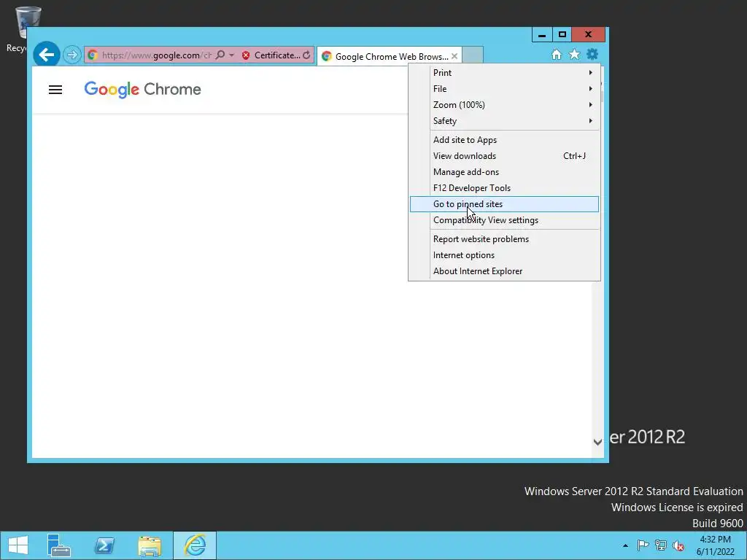Expand the File submenu
Image resolution: width=747 pixels, height=560 pixels.
pyautogui.click(x=504, y=89)
